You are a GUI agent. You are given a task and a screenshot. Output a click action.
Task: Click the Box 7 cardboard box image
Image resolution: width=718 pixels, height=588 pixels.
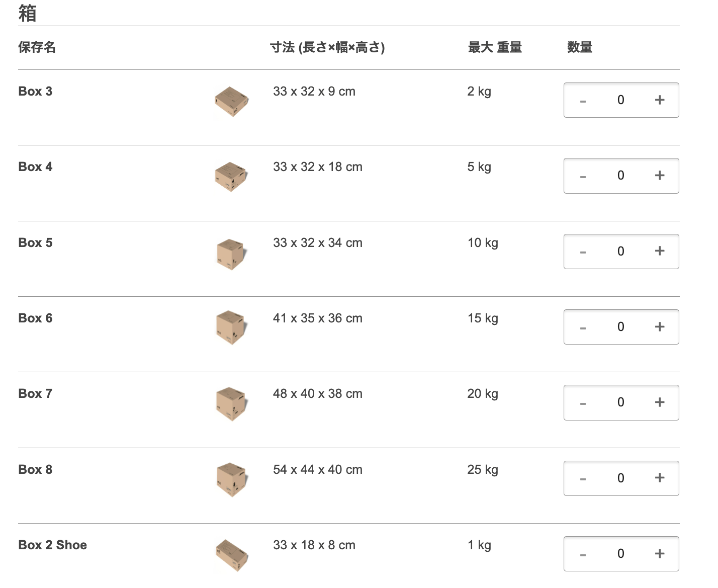coord(231,403)
